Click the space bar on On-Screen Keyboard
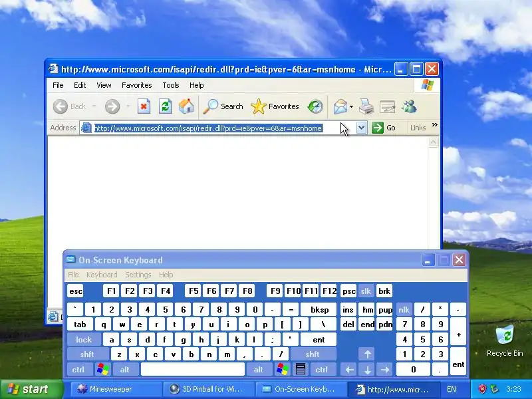This screenshot has height=399, width=532. (193, 370)
